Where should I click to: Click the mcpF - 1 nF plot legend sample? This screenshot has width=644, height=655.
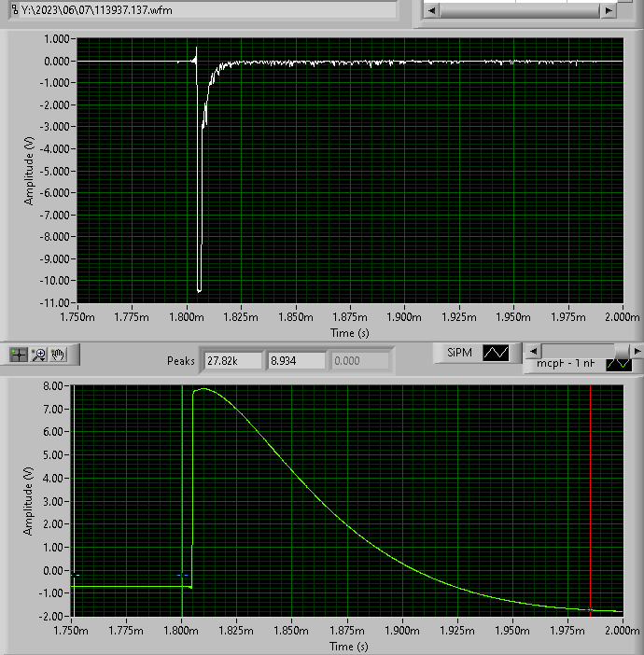[619, 364]
